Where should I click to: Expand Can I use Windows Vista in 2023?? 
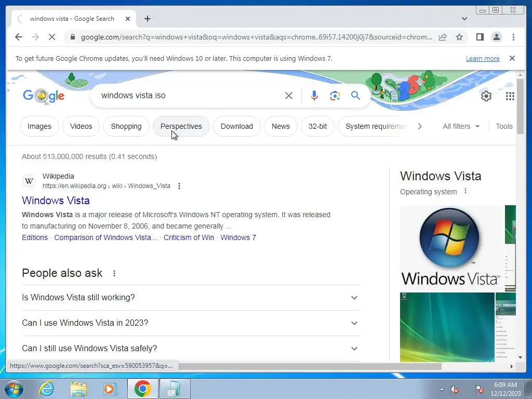191,323
